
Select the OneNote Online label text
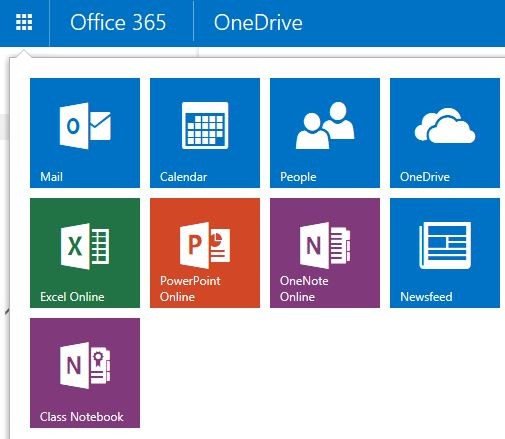(304, 289)
